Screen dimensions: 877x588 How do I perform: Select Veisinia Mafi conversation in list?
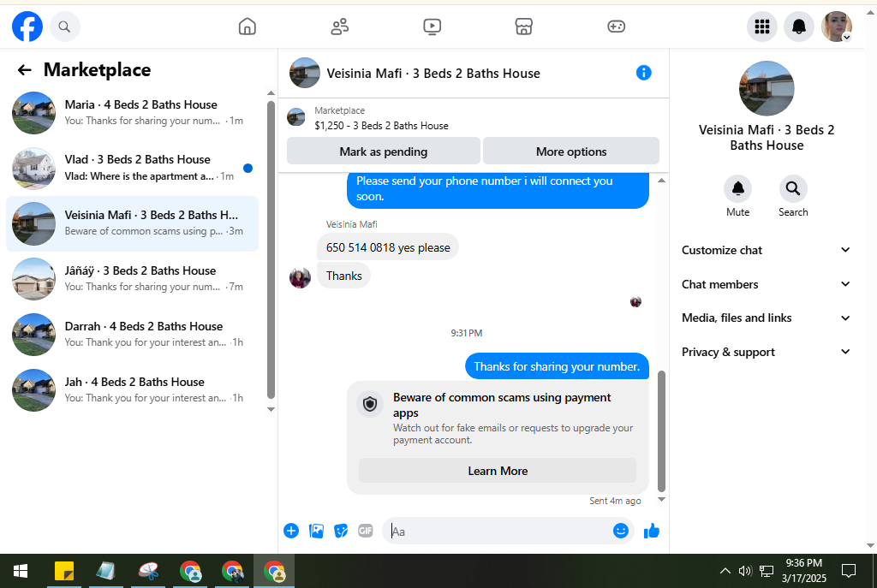tap(132, 223)
